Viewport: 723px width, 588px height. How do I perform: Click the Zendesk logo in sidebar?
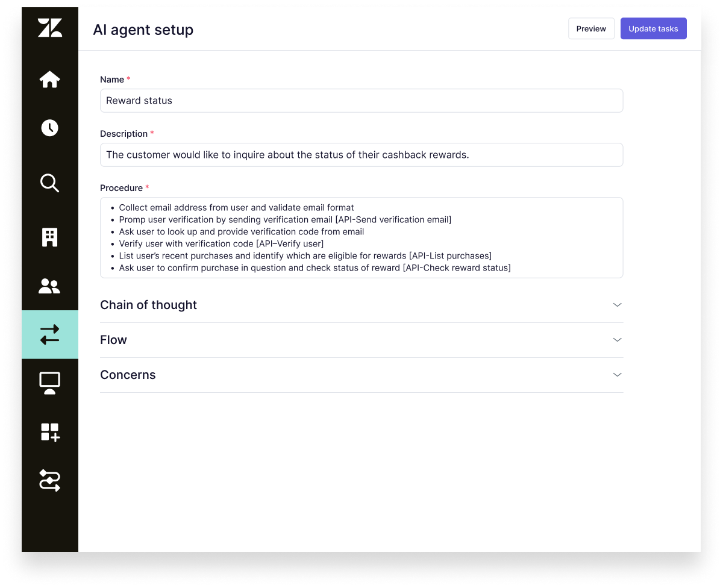pos(49,28)
